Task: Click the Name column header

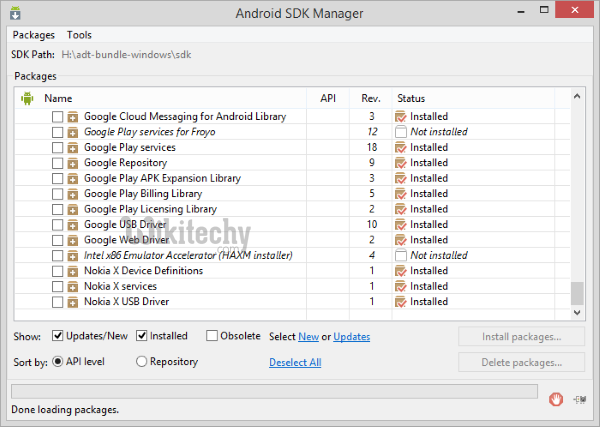Action: 58,98
